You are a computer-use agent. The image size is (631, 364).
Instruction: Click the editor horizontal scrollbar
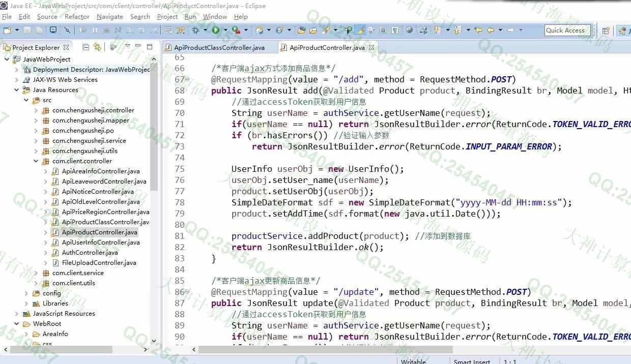tap(326, 349)
